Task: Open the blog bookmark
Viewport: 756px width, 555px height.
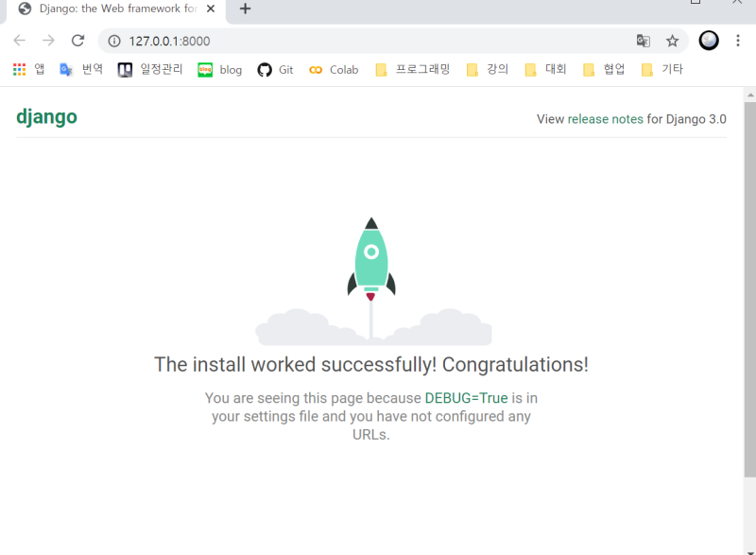Action: pos(219,69)
